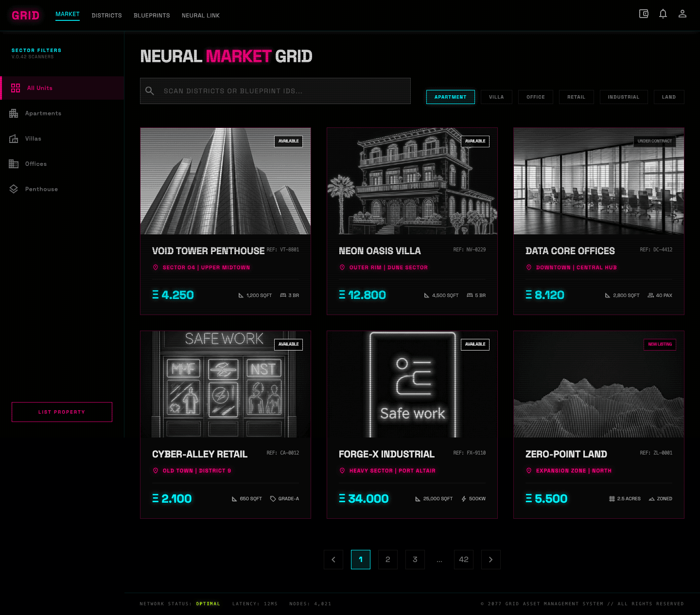This screenshot has width=700, height=615.
Task: Go to previous page with left chevron
Action: (333, 560)
